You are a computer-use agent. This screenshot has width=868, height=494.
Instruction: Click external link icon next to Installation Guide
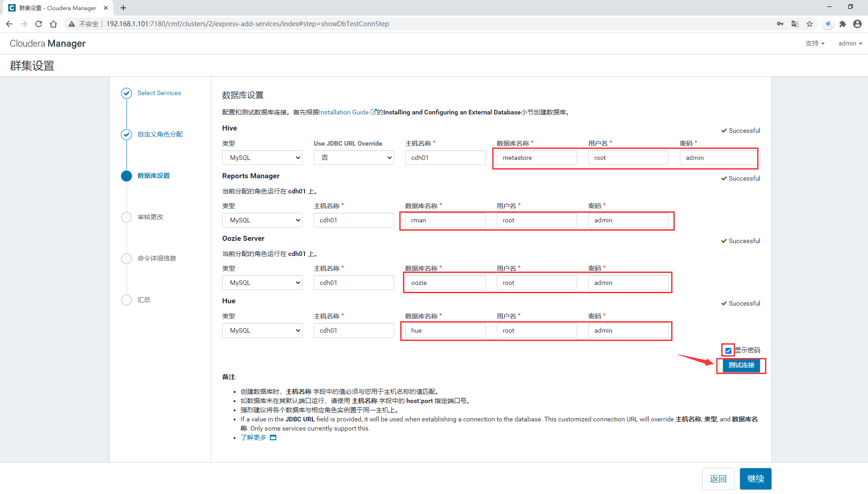click(374, 112)
